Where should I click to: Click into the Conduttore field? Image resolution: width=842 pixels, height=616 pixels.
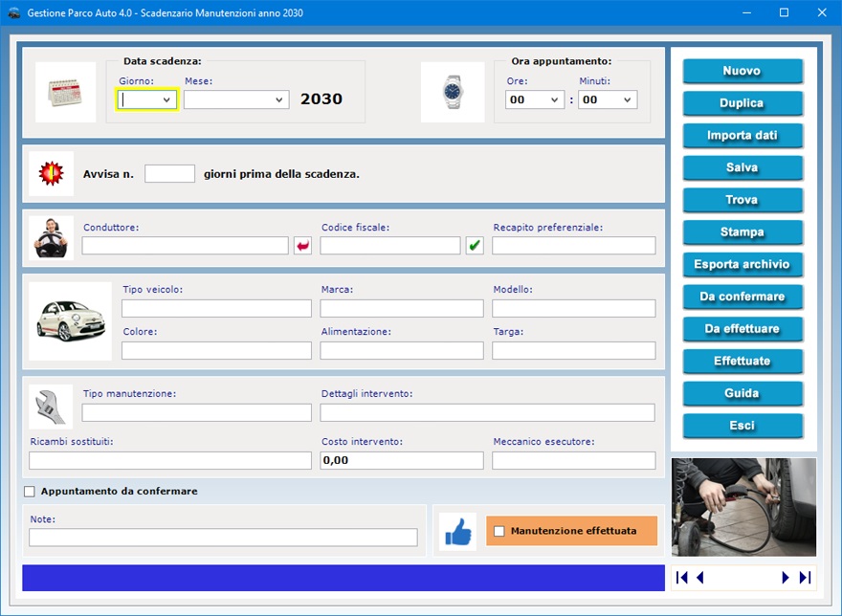click(186, 246)
